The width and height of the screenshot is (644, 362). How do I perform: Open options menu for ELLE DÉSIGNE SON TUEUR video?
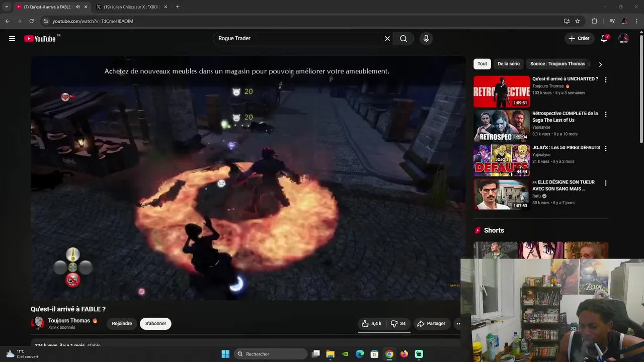coord(605,183)
